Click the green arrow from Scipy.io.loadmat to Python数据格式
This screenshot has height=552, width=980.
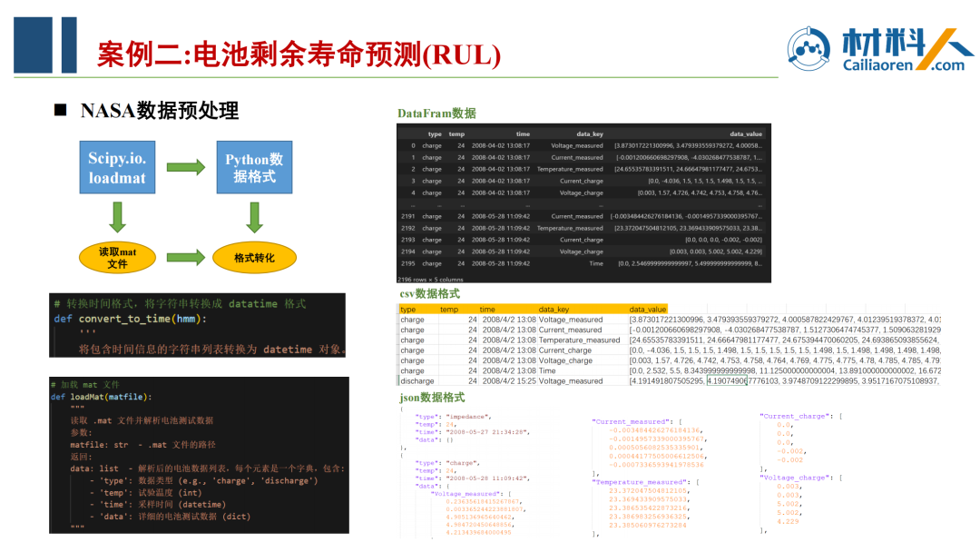pyautogui.click(x=186, y=167)
